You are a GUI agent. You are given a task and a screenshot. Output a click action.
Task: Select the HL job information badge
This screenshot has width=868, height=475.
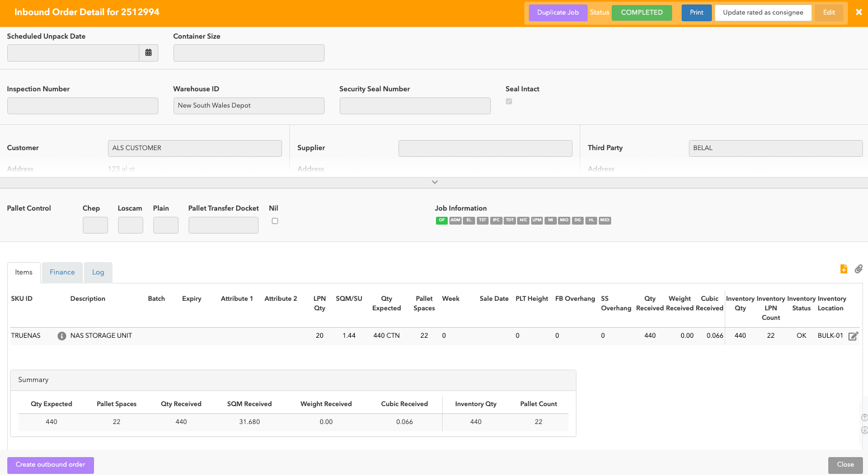[x=591, y=220]
